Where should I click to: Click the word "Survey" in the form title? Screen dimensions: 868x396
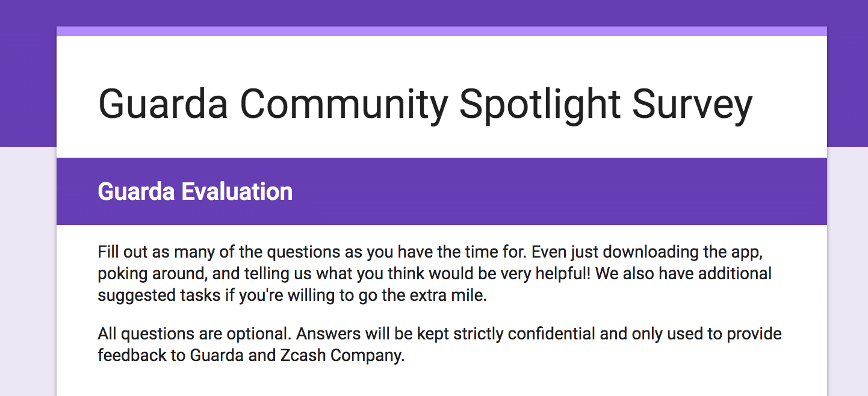[692, 104]
